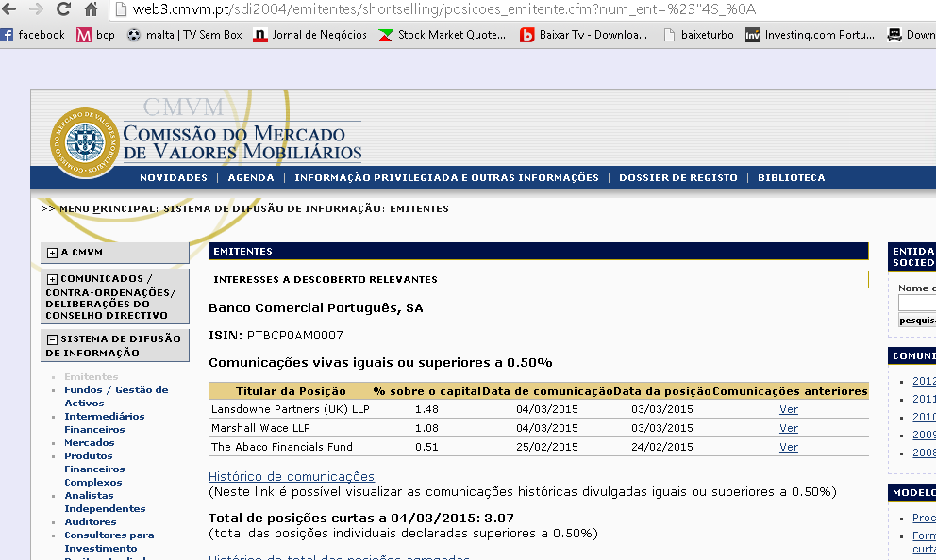This screenshot has height=560, width=936.
Task: Open Intermediários Financeiros sidebar link
Action: click(x=105, y=422)
